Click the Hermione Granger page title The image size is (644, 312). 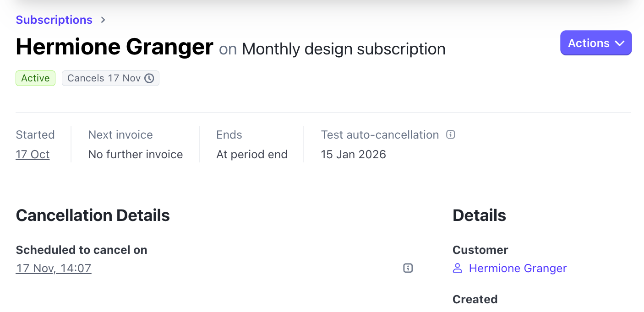115,47
